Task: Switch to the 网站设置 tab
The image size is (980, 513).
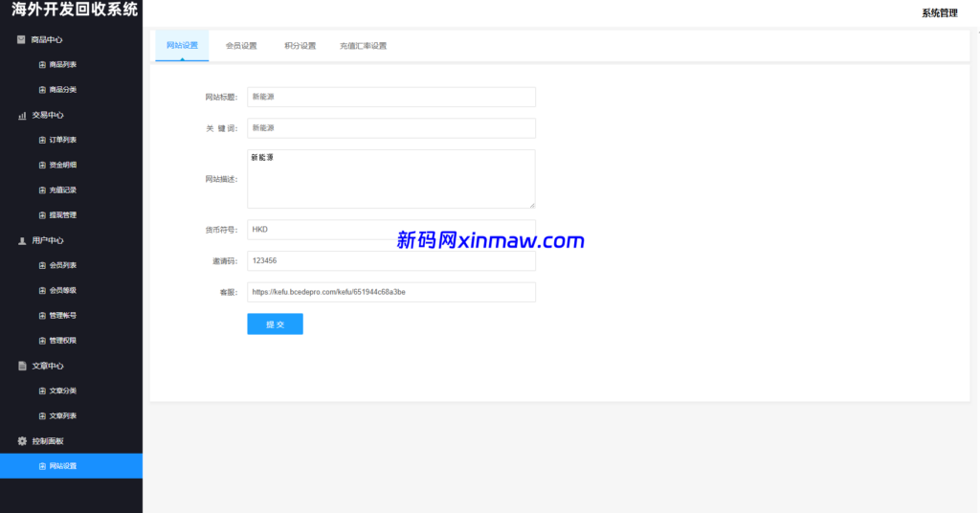Action: point(182,46)
